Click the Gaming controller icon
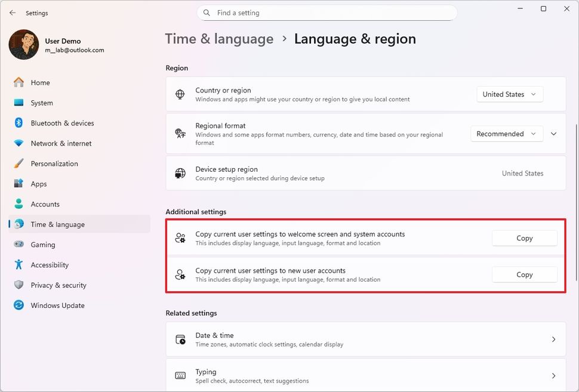The width and height of the screenshot is (579, 392). [19, 245]
